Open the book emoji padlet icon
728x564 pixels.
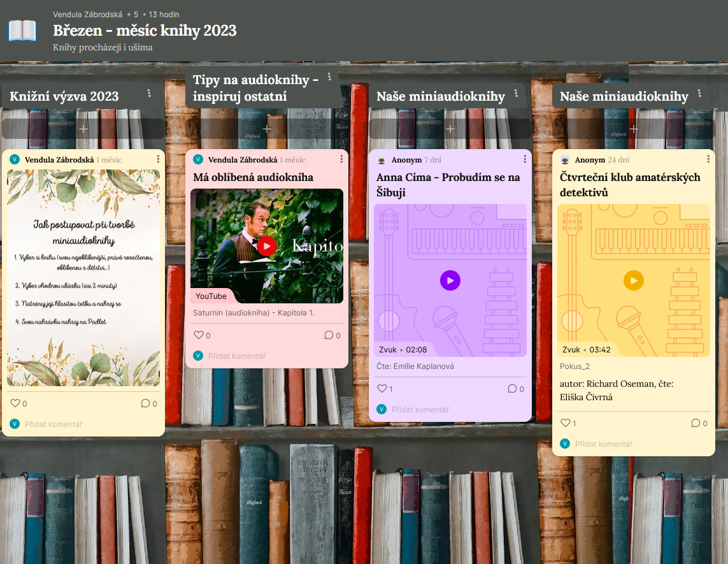coord(22,31)
